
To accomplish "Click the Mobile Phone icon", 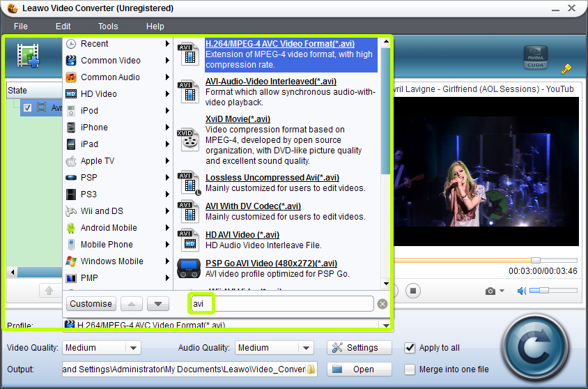I will click(x=71, y=245).
